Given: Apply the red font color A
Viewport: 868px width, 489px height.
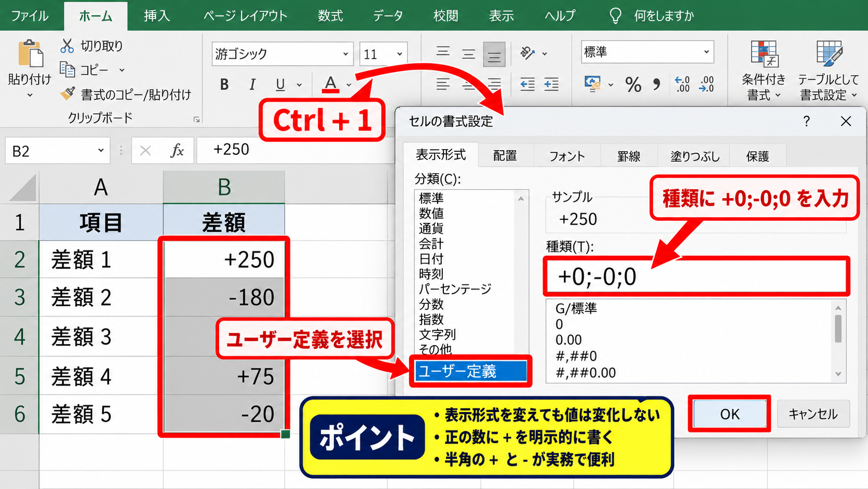Looking at the screenshot, I should click(x=331, y=84).
